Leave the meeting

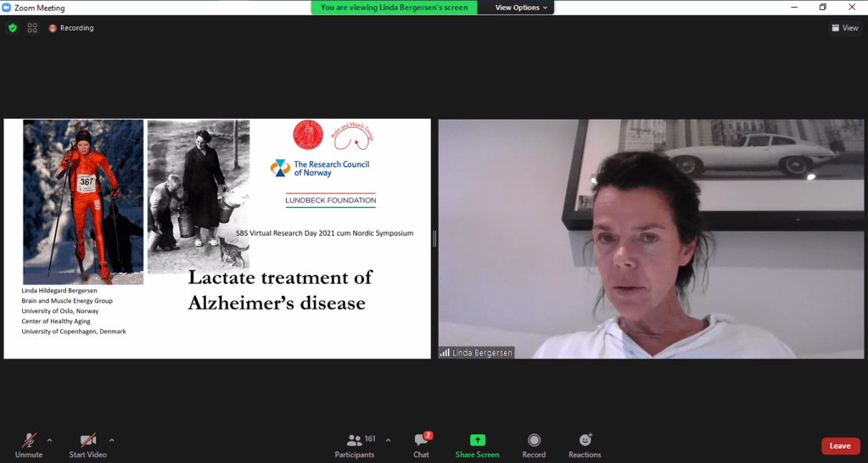click(839, 446)
